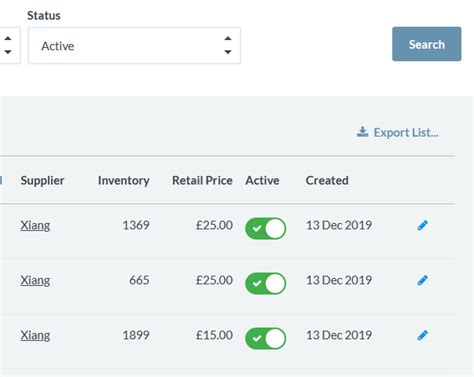Open Xiang supplier link in £15.00 row
The image size is (474, 377).
point(35,336)
